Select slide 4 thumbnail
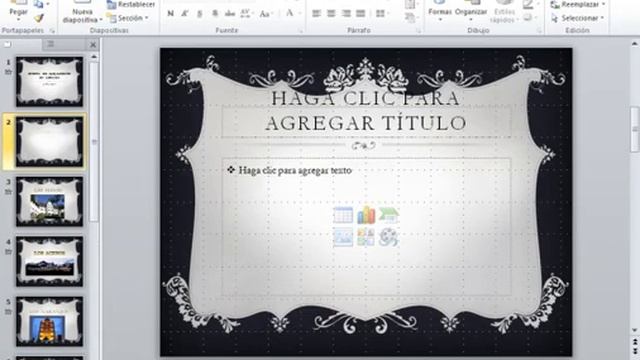The image size is (640, 360). (x=49, y=261)
